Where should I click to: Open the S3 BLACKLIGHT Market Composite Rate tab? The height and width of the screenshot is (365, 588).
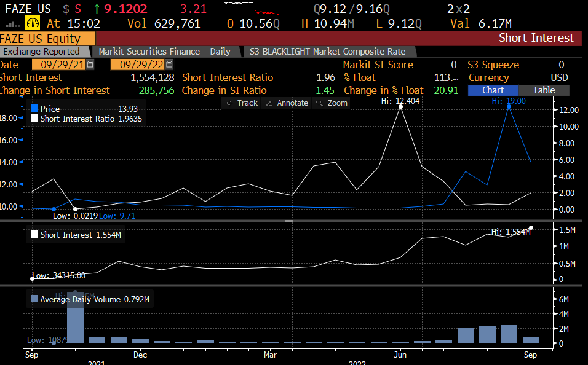point(328,52)
